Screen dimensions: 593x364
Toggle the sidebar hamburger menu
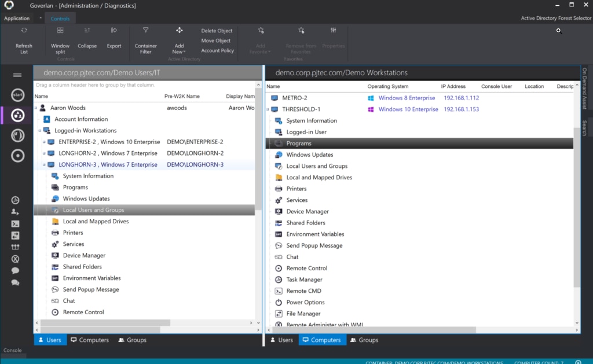17,75
